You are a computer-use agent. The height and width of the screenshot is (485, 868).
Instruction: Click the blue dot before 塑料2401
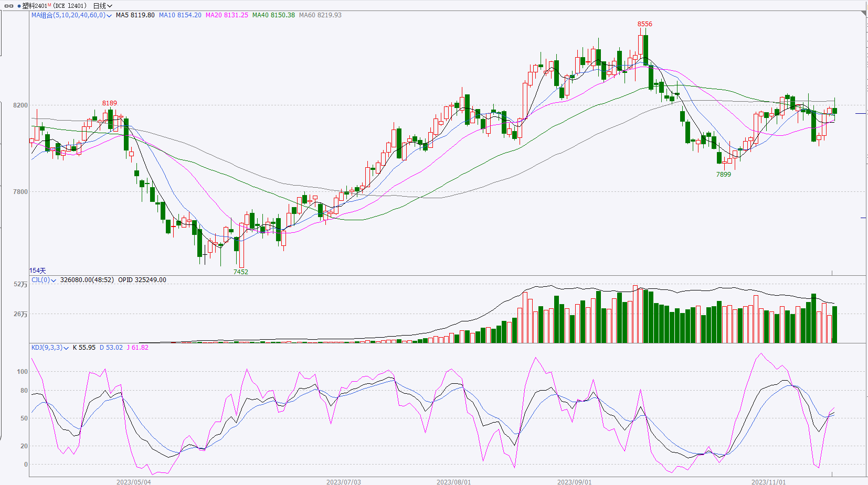[x=19, y=6]
